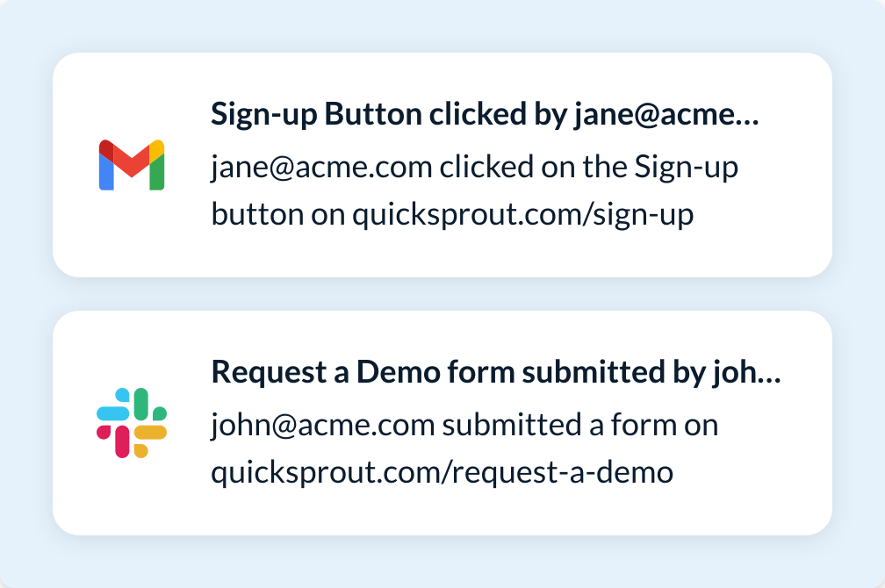Select john@acme.com in the Slack notification body
The width and height of the screenshot is (885, 588).
pos(323,426)
